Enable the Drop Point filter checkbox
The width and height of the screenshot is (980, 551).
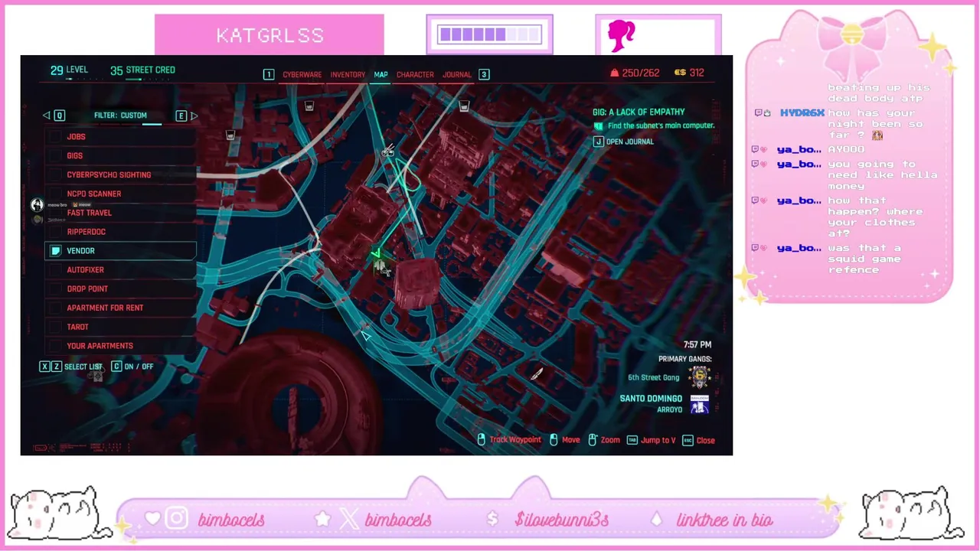(55, 289)
